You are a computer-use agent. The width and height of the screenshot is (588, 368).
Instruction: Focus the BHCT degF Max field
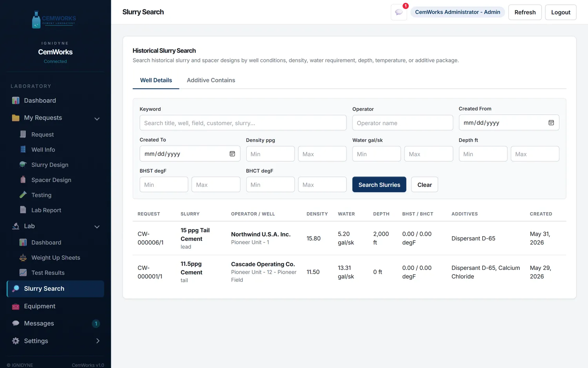(322, 184)
